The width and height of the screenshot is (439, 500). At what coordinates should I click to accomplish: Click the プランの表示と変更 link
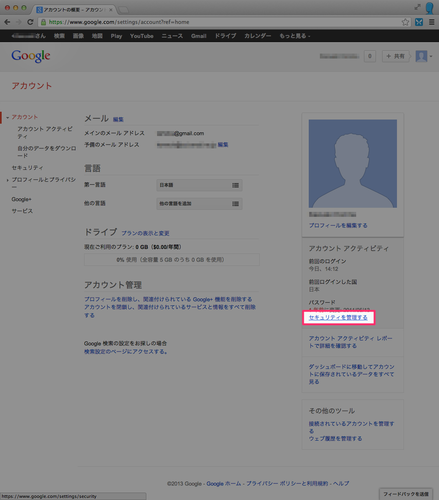tap(145, 233)
